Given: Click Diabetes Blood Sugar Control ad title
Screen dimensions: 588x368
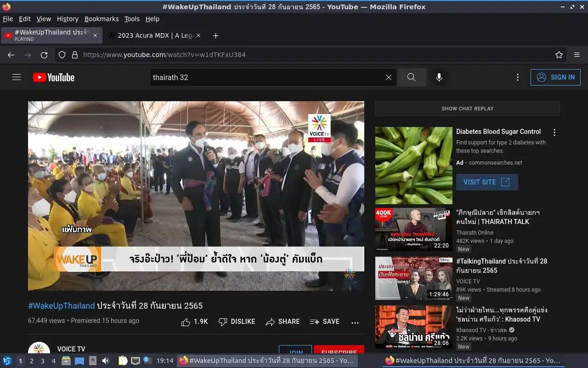Looking at the screenshot, I should [498, 132].
